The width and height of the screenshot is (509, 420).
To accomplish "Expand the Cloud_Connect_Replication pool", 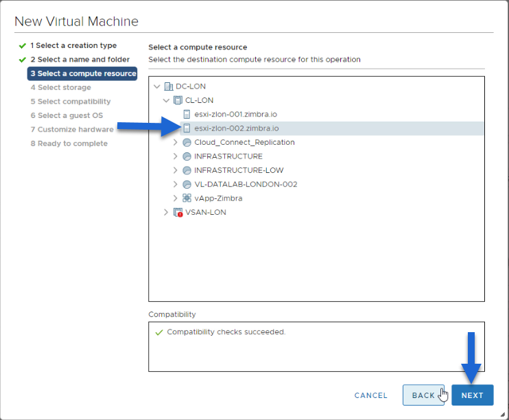I will (176, 142).
